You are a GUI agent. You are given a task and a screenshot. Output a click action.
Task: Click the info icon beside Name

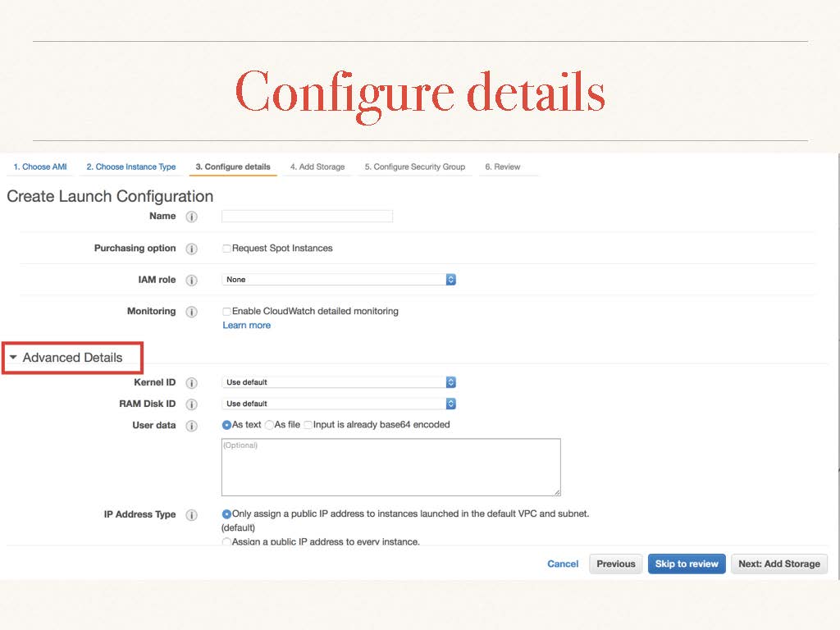coord(191,217)
